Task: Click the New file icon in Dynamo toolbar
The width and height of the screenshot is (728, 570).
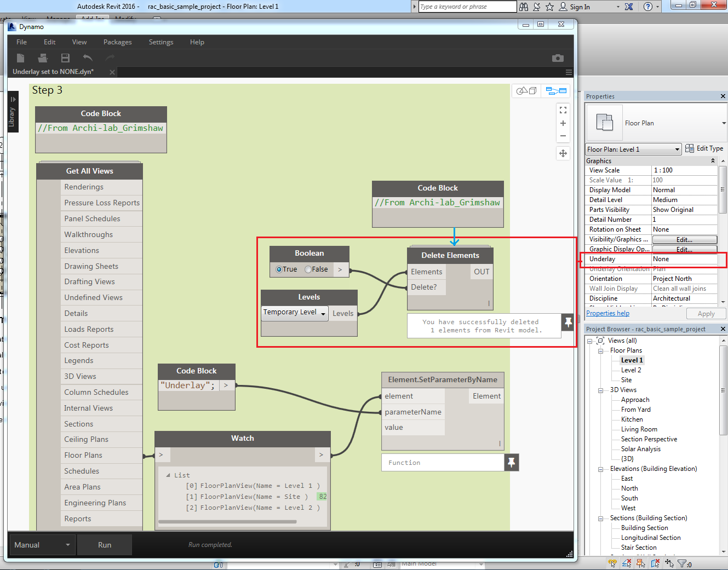Action: click(20, 58)
